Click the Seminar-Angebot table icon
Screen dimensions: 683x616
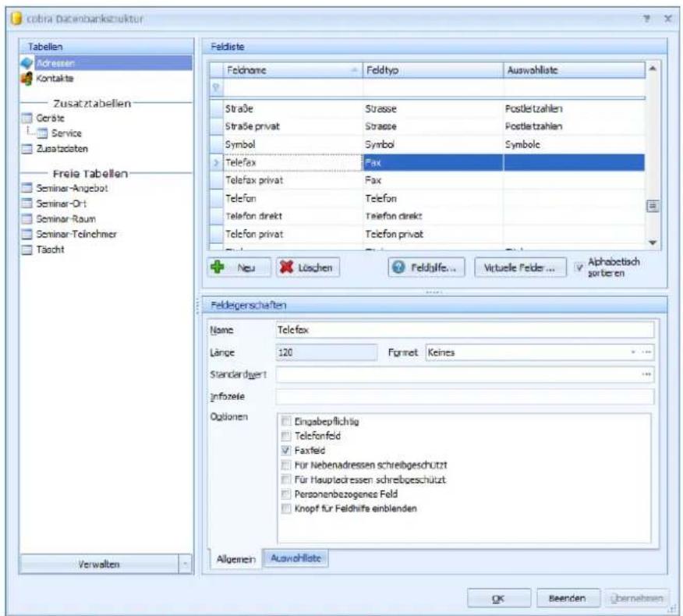click(x=27, y=188)
